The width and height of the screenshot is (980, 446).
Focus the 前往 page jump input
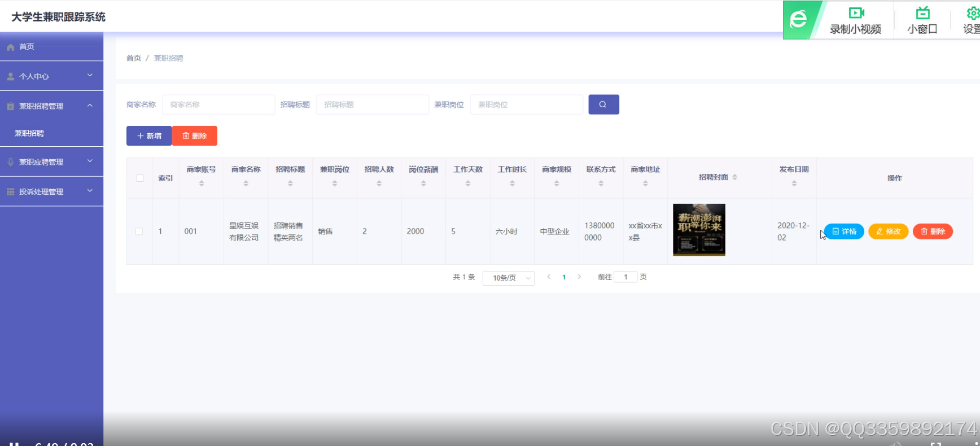point(625,277)
